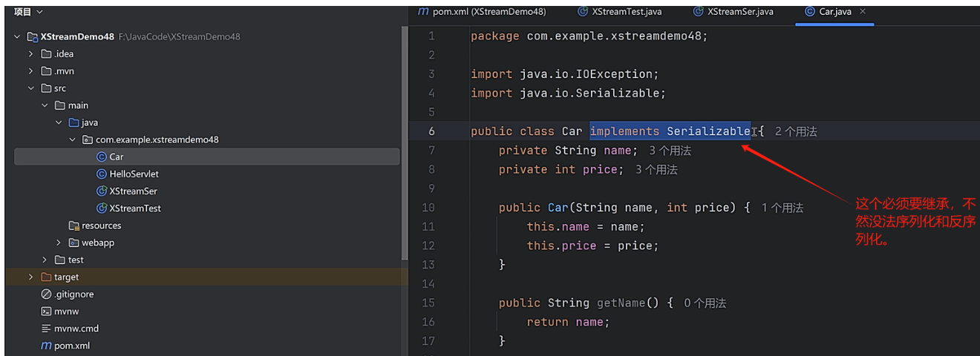Switch to the XStreamTest.java tab
Screen dimensions: 980x356
click(619, 12)
